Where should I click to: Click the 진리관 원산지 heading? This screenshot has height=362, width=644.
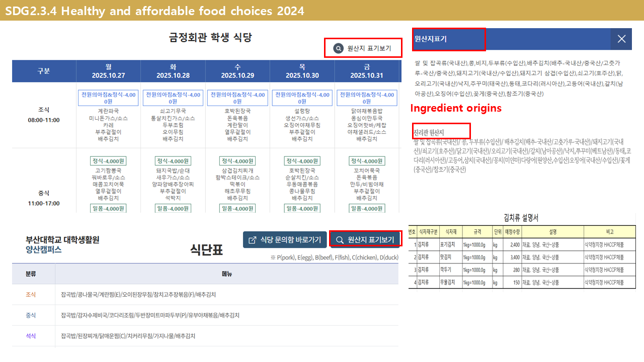[x=428, y=132]
